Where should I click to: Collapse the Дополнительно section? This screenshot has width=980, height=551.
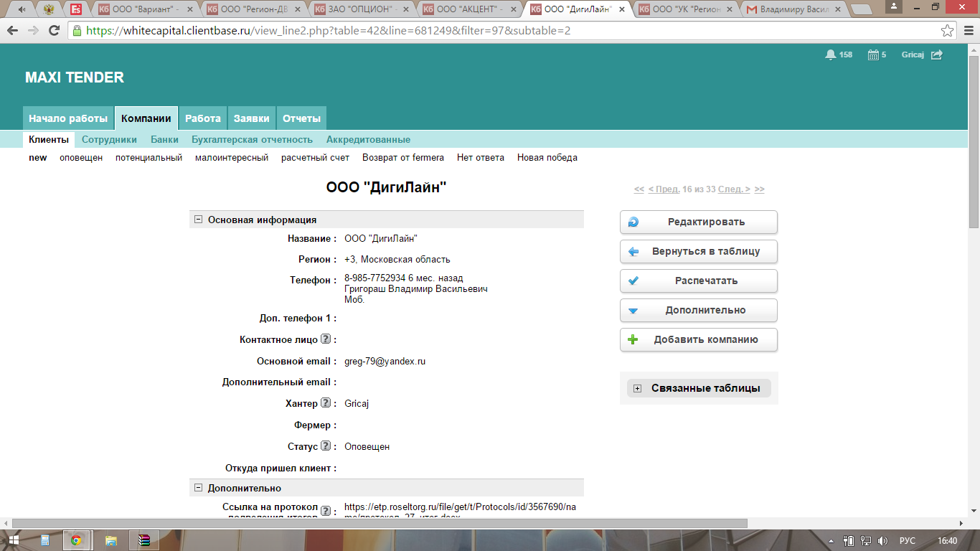[x=198, y=488]
